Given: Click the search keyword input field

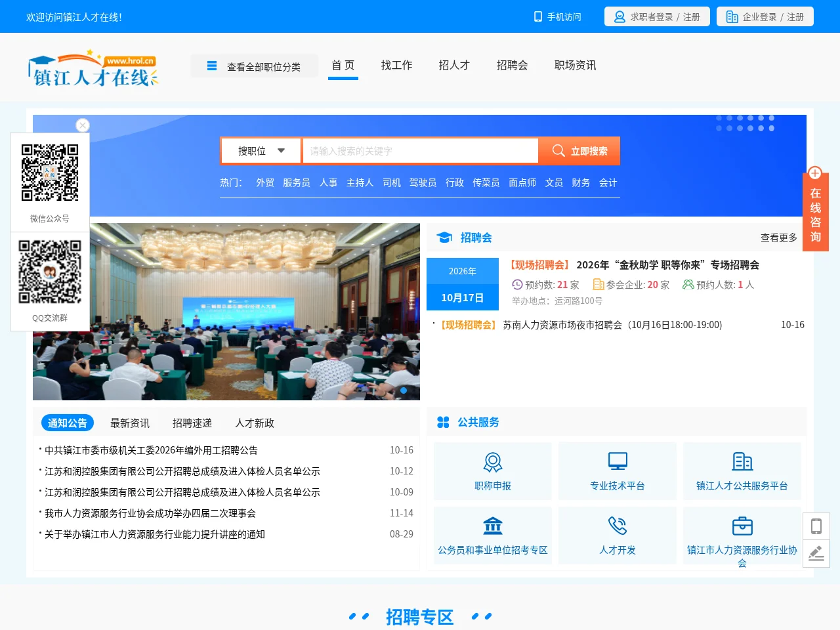Looking at the screenshot, I should 420,151.
